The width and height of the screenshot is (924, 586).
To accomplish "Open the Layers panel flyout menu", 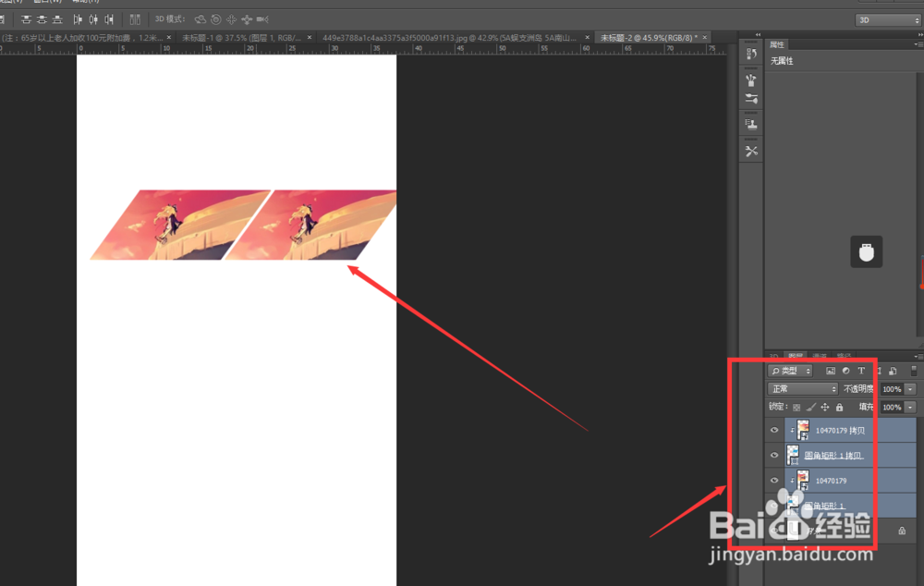I will tap(918, 356).
